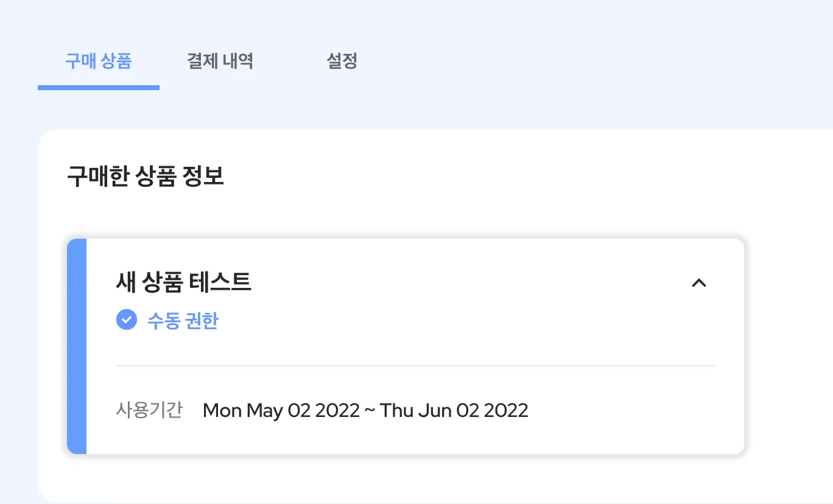Viewport: 833px width, 504px height.
Task: Open the 결제 내역 tab
Action: point(220,61)
